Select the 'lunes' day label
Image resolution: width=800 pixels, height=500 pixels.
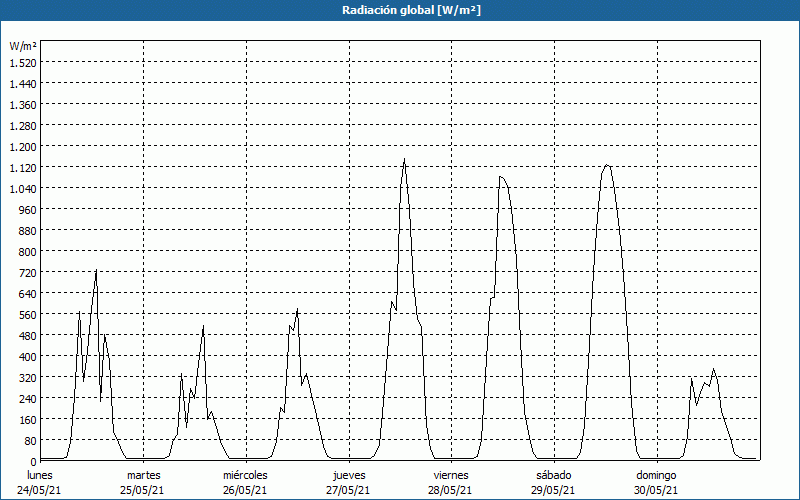40,475
